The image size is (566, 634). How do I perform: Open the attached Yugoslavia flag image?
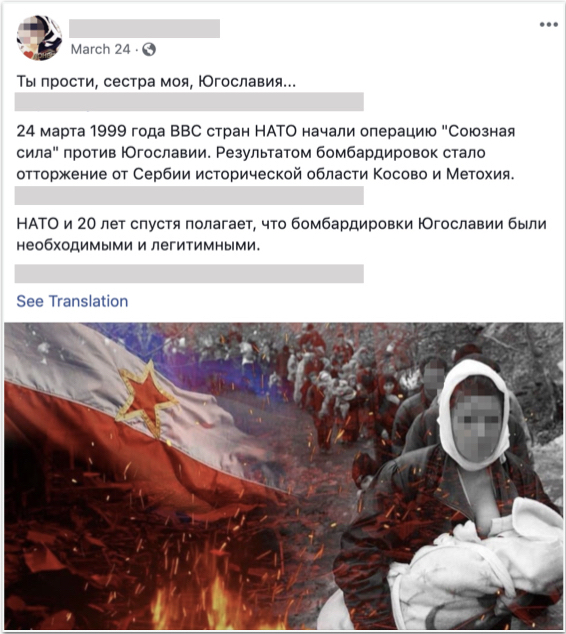pyautogui.click(x=283, y=476)
